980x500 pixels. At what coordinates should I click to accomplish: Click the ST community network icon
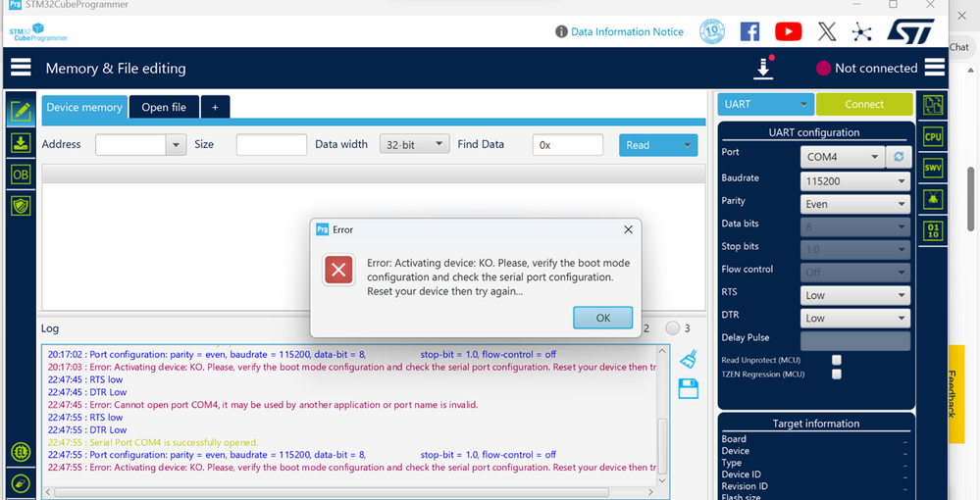(x=862, y=32)
